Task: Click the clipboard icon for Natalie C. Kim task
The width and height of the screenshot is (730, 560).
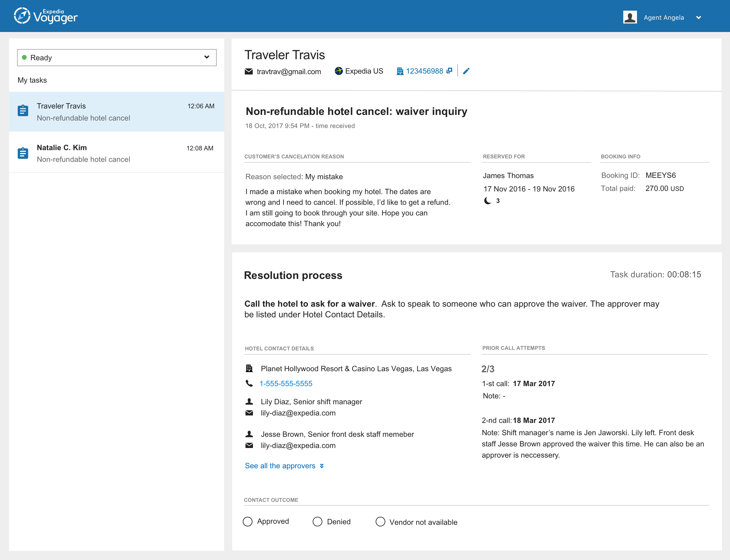Action: click(x=23, y=153)
